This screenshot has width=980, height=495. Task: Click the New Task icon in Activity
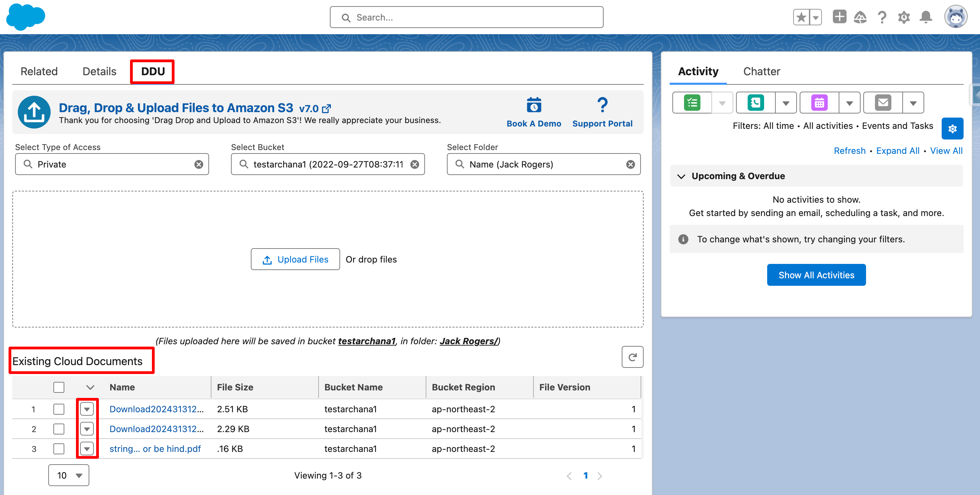click(x=692, y=103)
